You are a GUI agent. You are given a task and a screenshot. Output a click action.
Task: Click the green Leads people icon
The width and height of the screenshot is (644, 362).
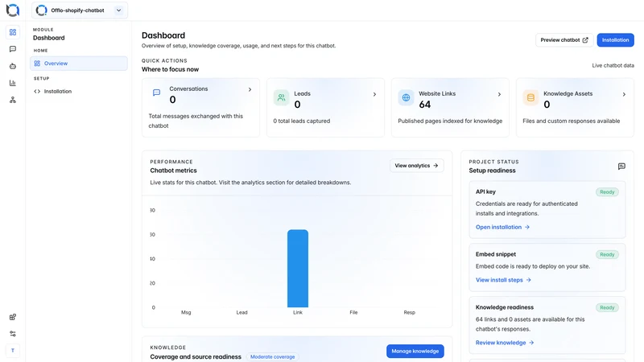(281, 97)
